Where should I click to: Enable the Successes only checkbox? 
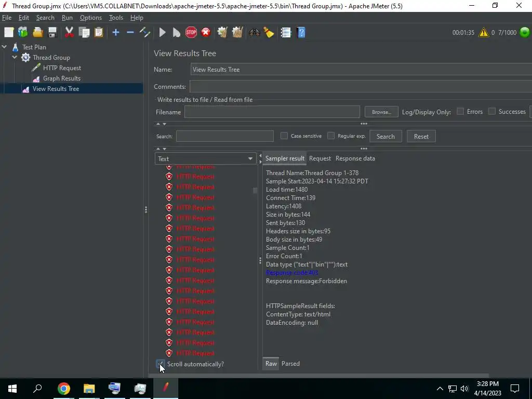(491, 111)
